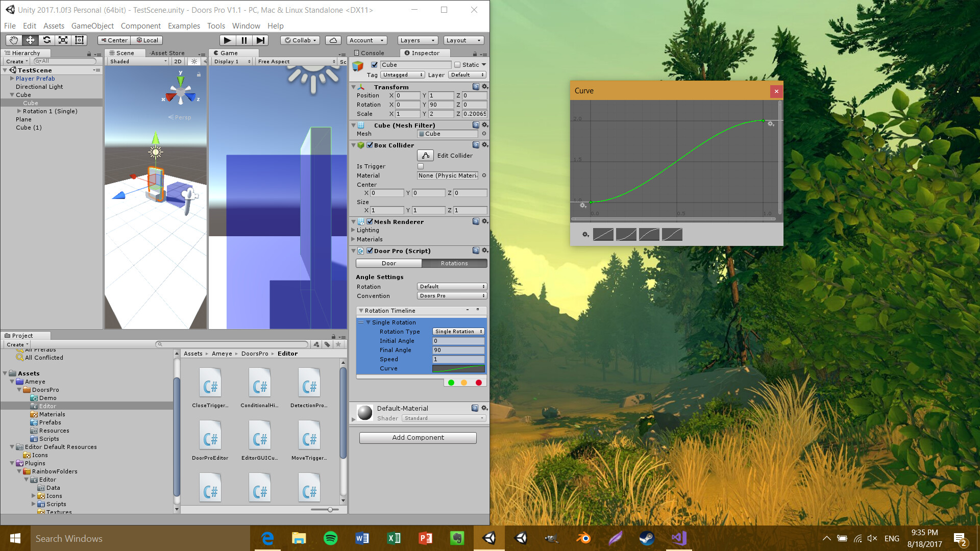Select the Move tool in the toolbar

point(30,40)
